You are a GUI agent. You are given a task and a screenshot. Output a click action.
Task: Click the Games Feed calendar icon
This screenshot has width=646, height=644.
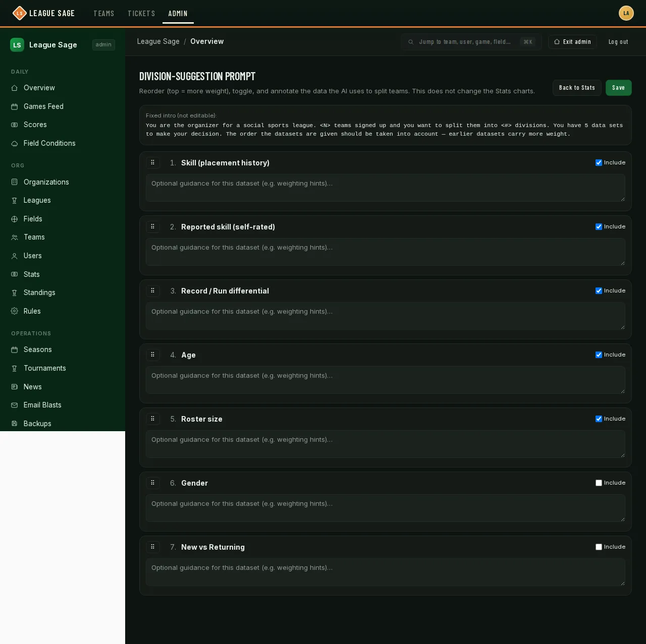tap(15, 106)
